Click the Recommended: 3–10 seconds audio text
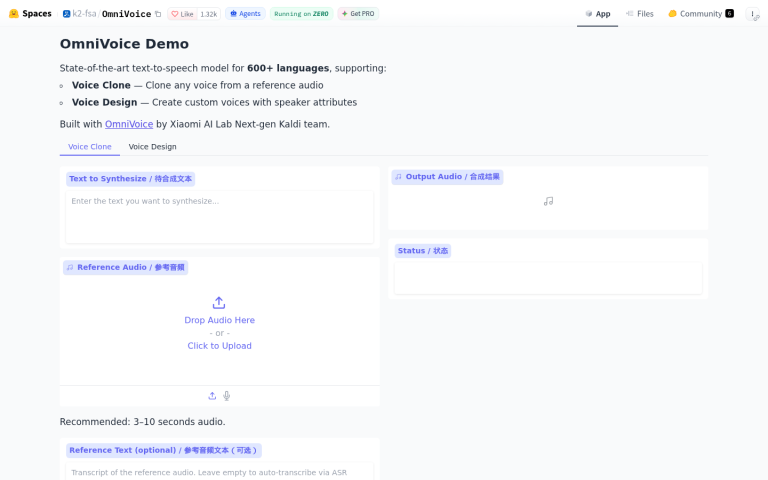This screenshot has height=480, width=768. pyautogui.click(x=143, y=422)
